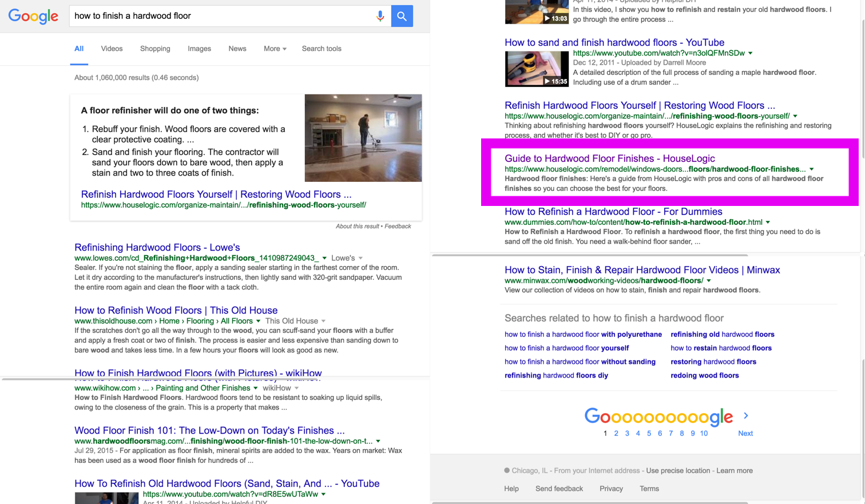Go to results page 10
Image resolution: width=865 pixels, height=504 pixels.
[704, 434]
